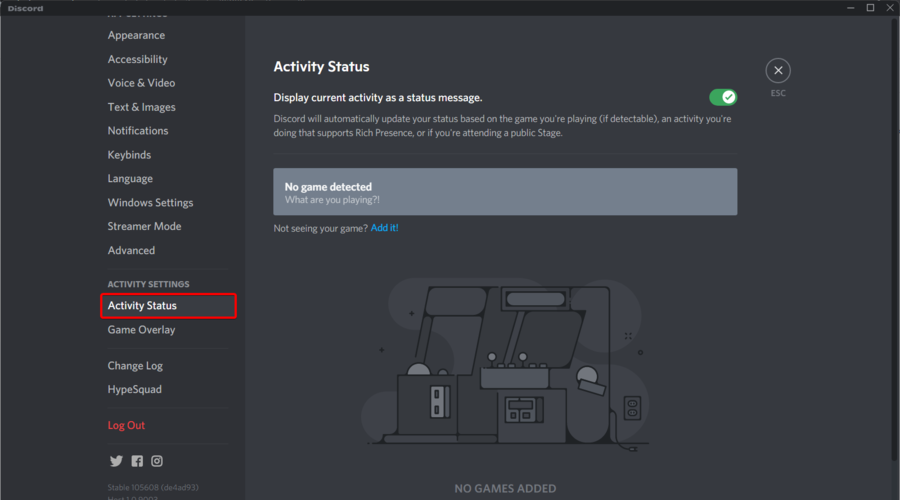Open Discord's Instagram page icon
This screenshot has height=500, width=900.
pyautogui.click(x=157, y=461)
